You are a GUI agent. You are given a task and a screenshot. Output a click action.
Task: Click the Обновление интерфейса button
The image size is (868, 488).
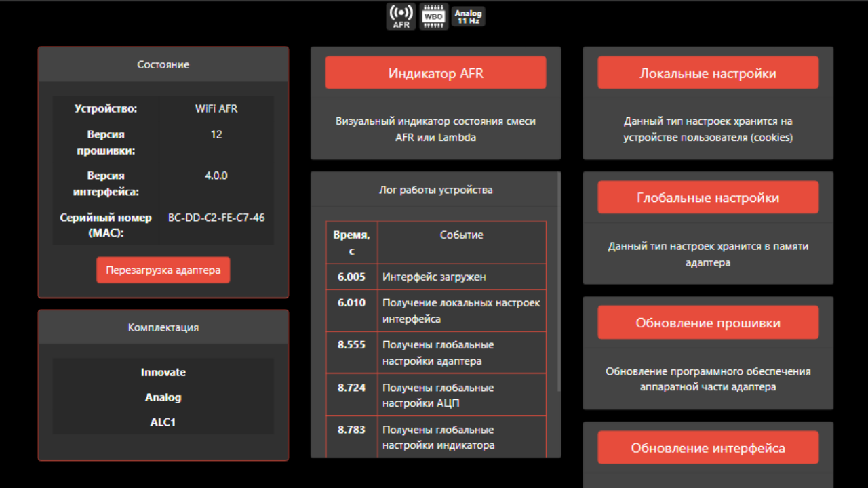708,447
